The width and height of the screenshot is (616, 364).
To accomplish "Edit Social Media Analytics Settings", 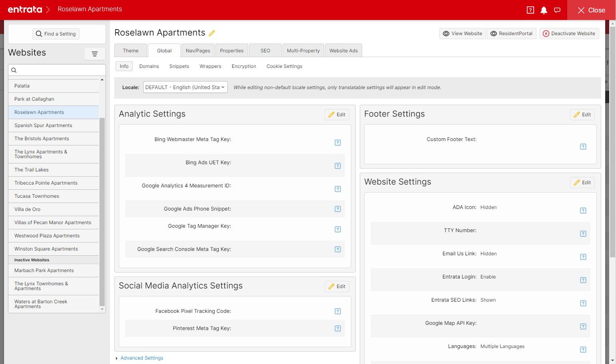I will (337, 286).
